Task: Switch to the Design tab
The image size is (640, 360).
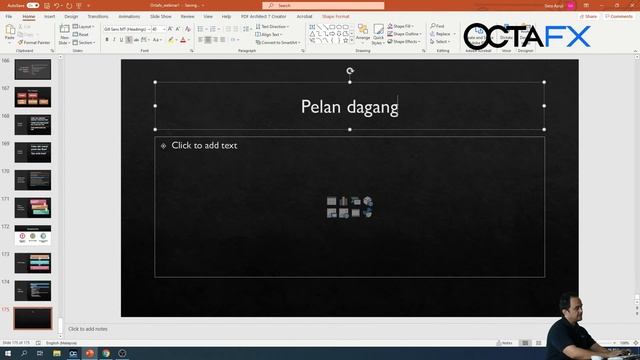Action: click(71, 16)
